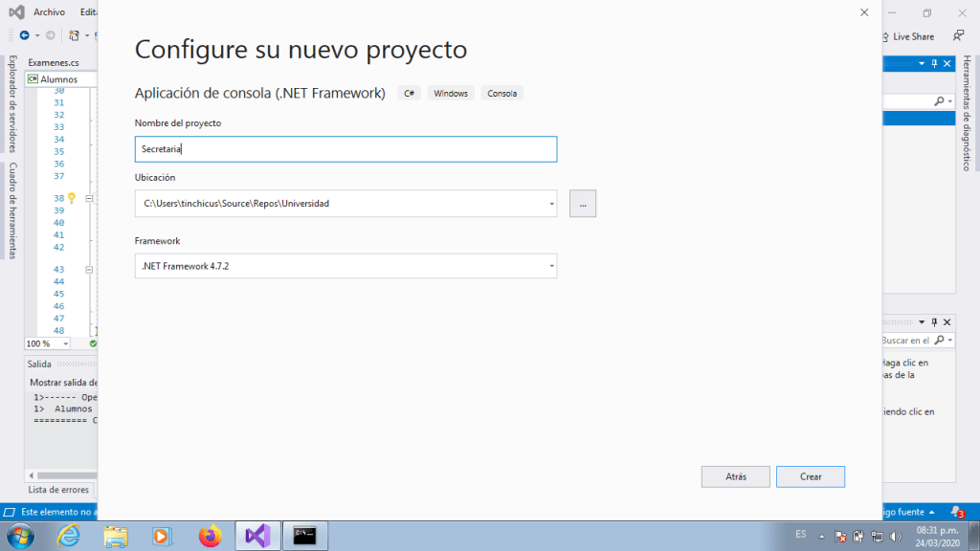Screen dimensions: 980x551
Task: Open Herramientas de diagnóstico side tab
Action: 968,115
